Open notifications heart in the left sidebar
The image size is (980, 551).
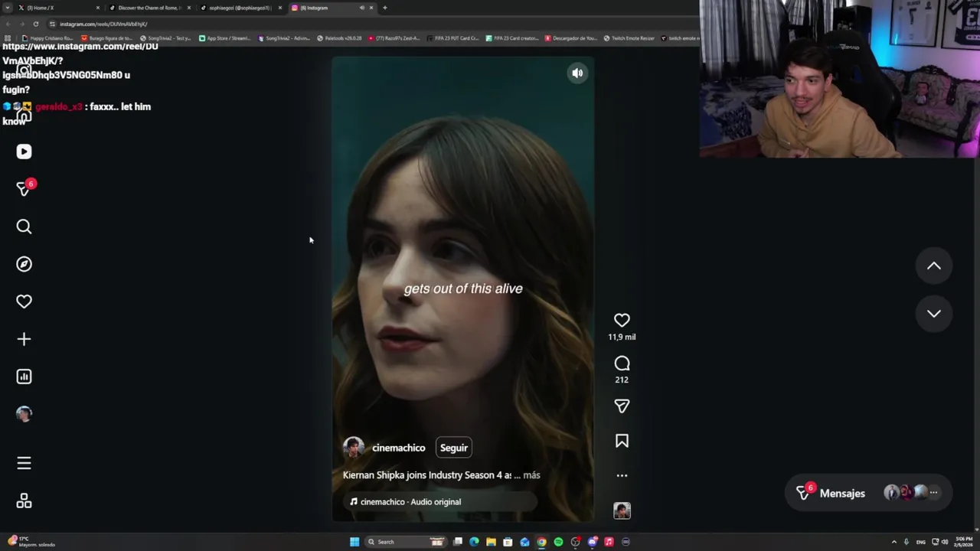pos(24,302)
